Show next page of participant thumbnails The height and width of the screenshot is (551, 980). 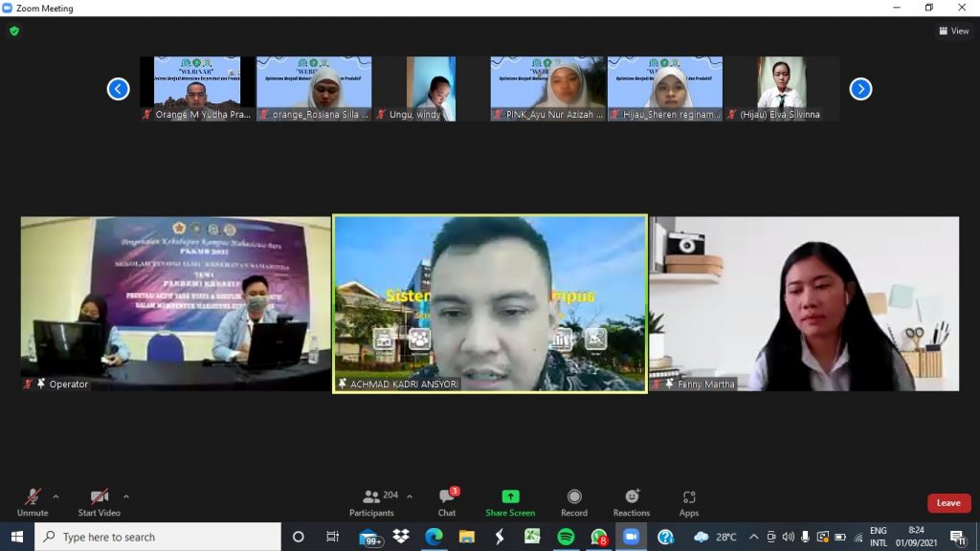pos(860,89)
